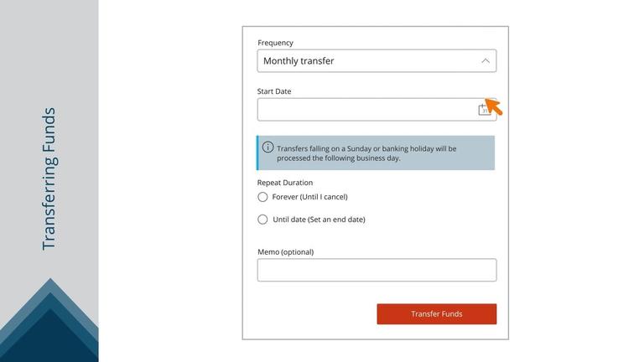Collapse the Frequency chevron arrow

click(x=486, y=60)
